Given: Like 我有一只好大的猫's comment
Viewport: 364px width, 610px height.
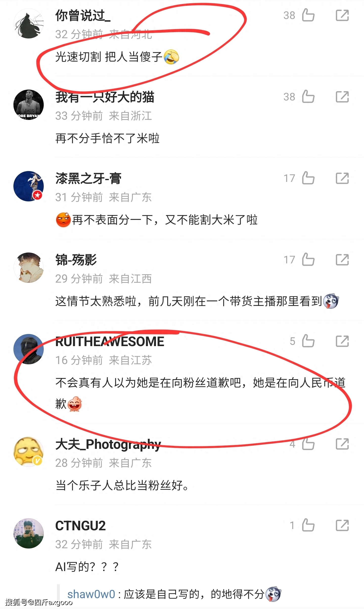Looking at the screenshot, I should (x=308, y=97).
